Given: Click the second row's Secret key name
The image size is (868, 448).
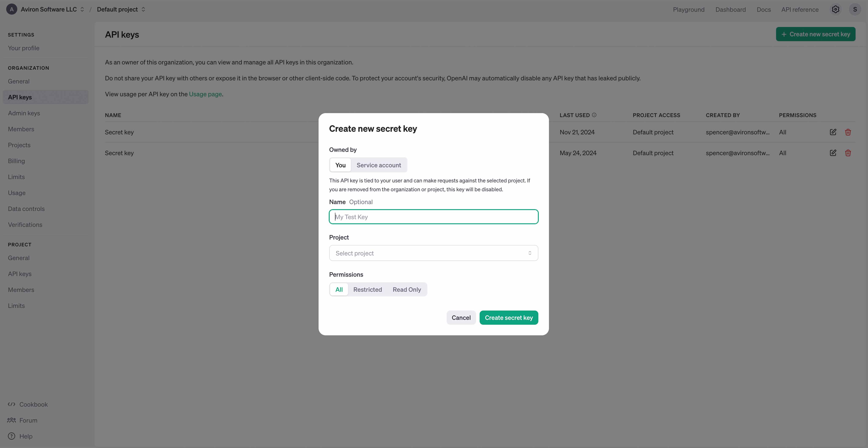Looking at the screenshot, I should (x=119, y=153).
